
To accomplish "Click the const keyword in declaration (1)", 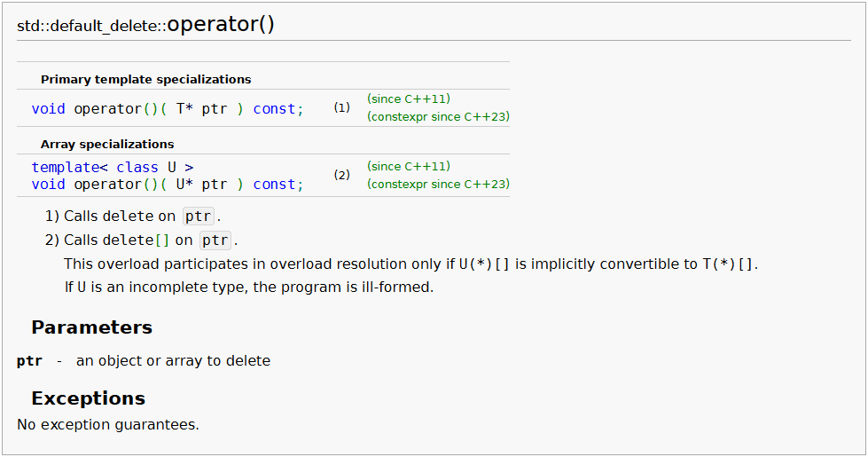I will coord(274,109).
